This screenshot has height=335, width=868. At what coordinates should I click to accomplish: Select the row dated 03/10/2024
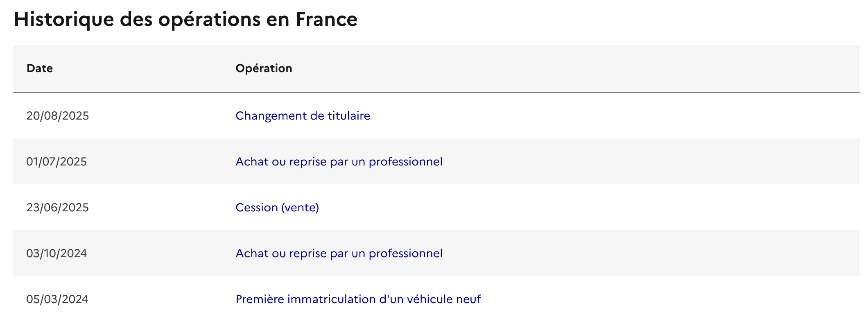pyautogui.click(x=434, y=254)
